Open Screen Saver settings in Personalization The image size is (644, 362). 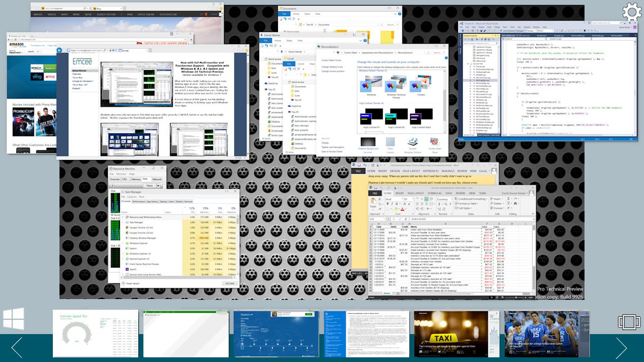434,143
